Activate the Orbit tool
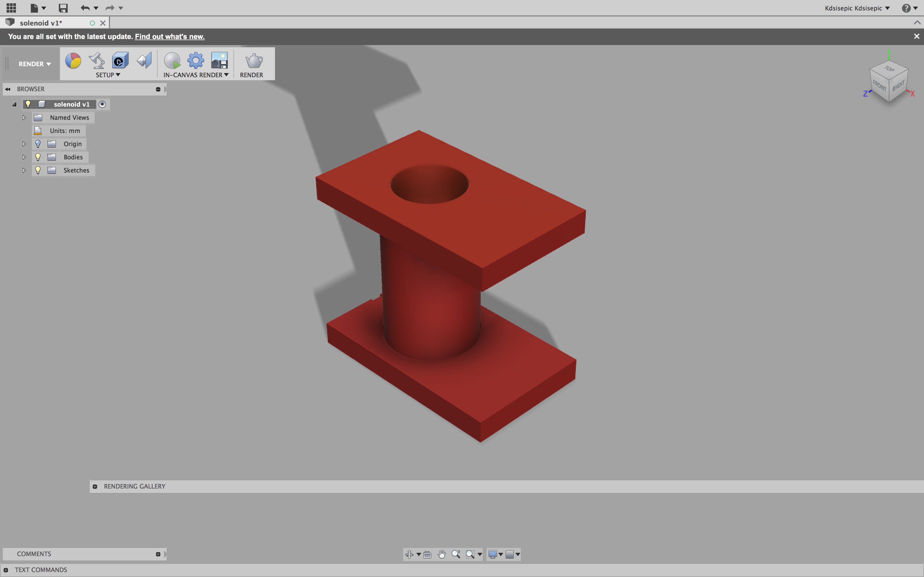 tap(410, 554)
